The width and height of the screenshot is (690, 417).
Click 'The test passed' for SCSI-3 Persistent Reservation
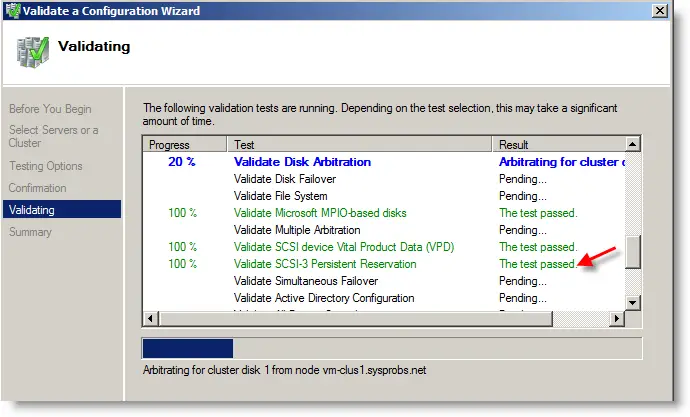pos(538,264)
